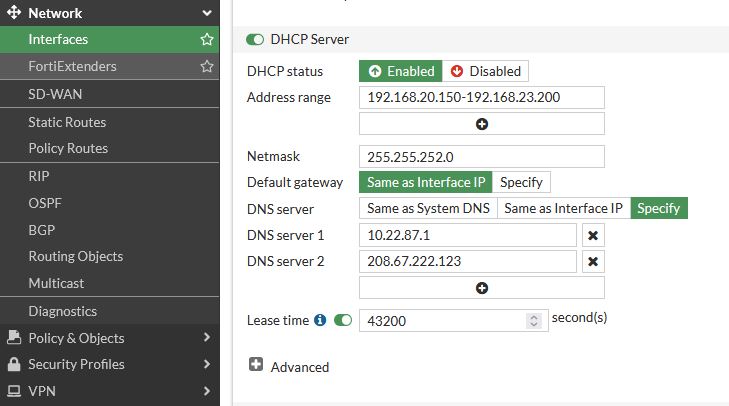Click the Network move-arrows icon
Image resolution: width=729 pixels, height=406 pixels.
pos(14,12)
